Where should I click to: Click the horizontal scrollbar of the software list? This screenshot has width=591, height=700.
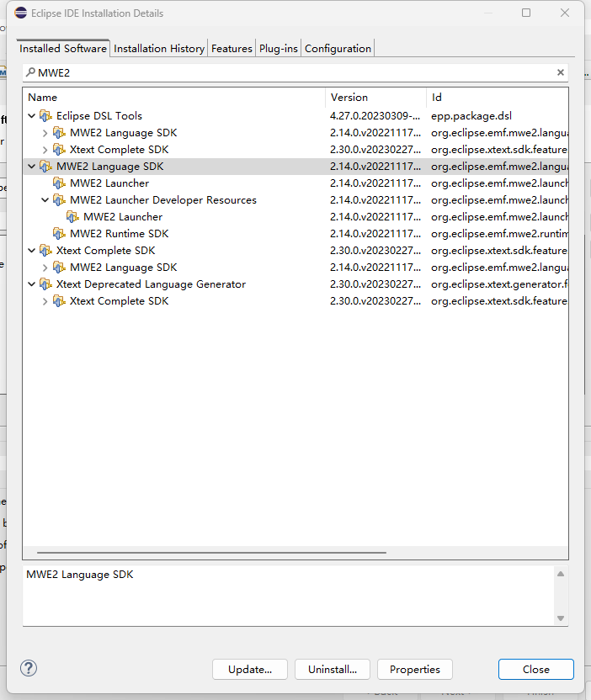point(212,553)
